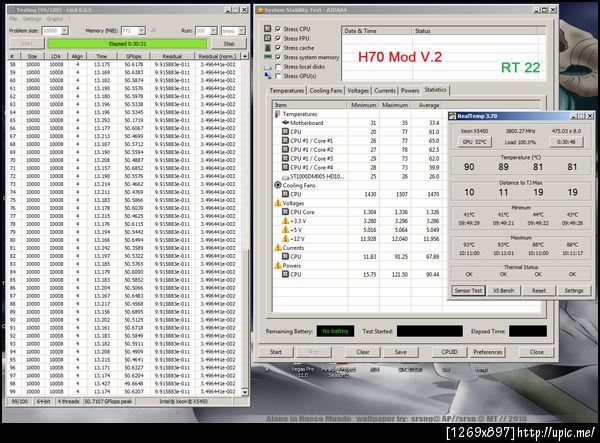
Task: Open AIDA64 Preferences
Action: coord(488,352)
